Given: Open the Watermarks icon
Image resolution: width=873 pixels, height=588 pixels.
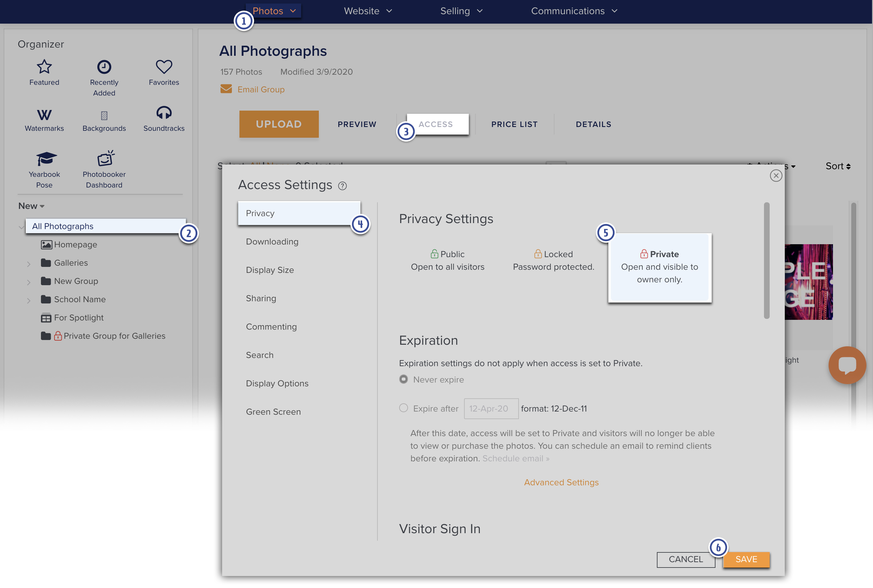Looking at the screenshot, I should [x=44, y=115].
